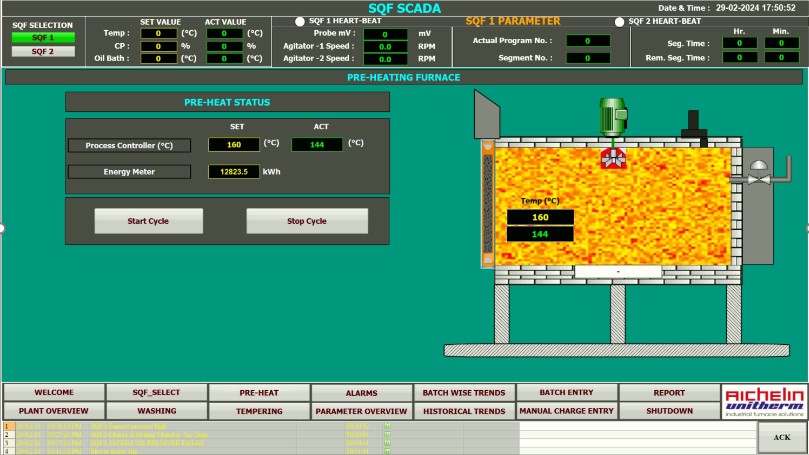Open the Parameter Overview page
The height and width of the screenshot is (455, 809).
[361, 411]
